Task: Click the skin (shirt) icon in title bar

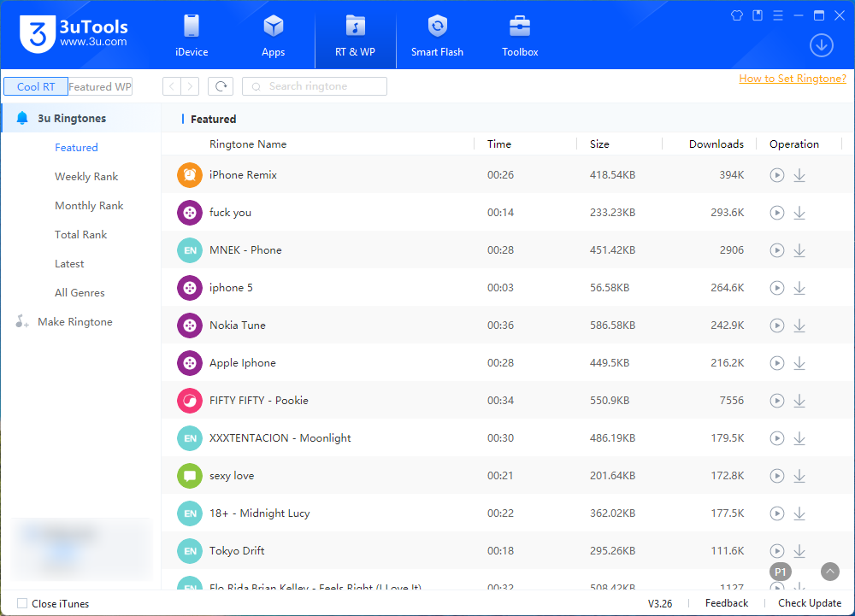Action: tap(737, 15)
